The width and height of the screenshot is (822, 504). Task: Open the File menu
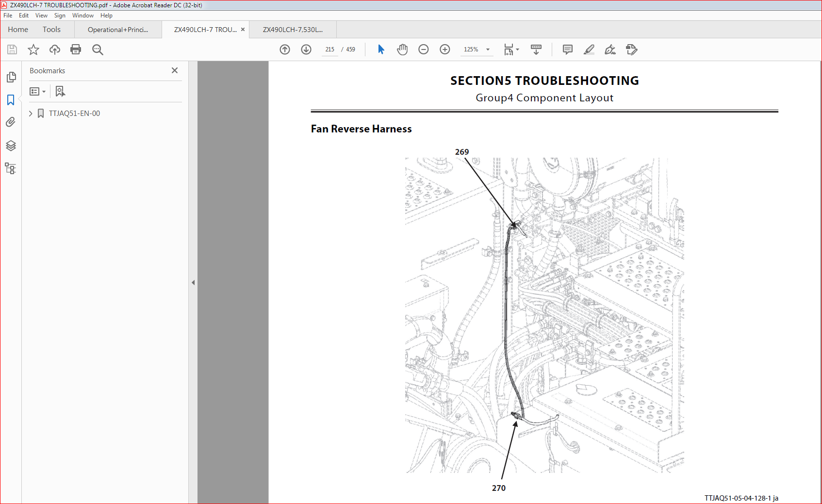click(x=8, y=16)
